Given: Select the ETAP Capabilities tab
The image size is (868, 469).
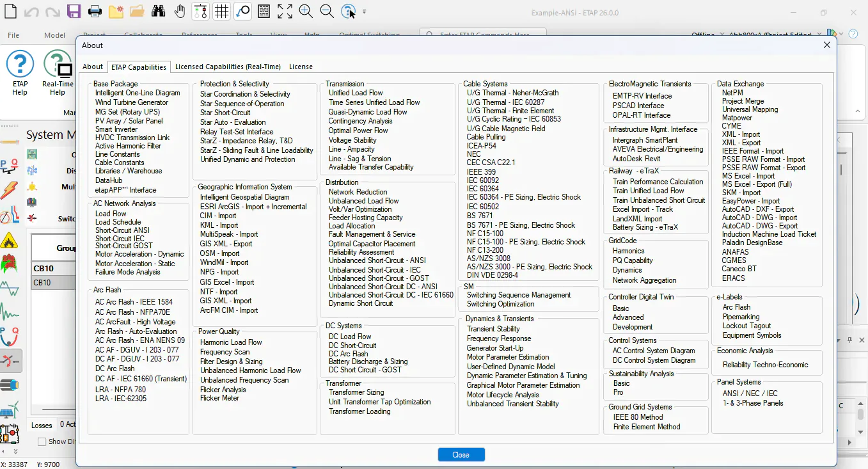Looking at the screenshot, I should [138, 67].
